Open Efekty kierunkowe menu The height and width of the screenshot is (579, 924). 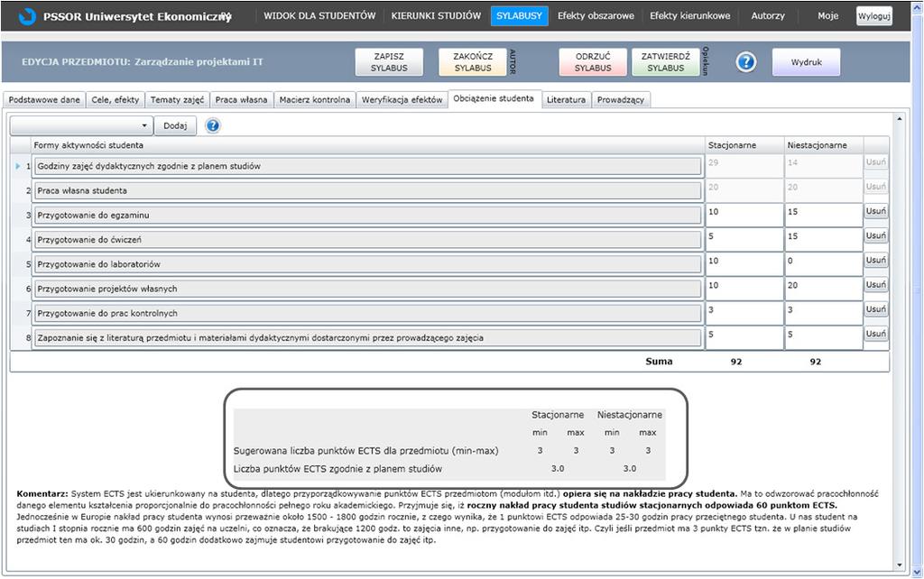click(x=690, y=16)
